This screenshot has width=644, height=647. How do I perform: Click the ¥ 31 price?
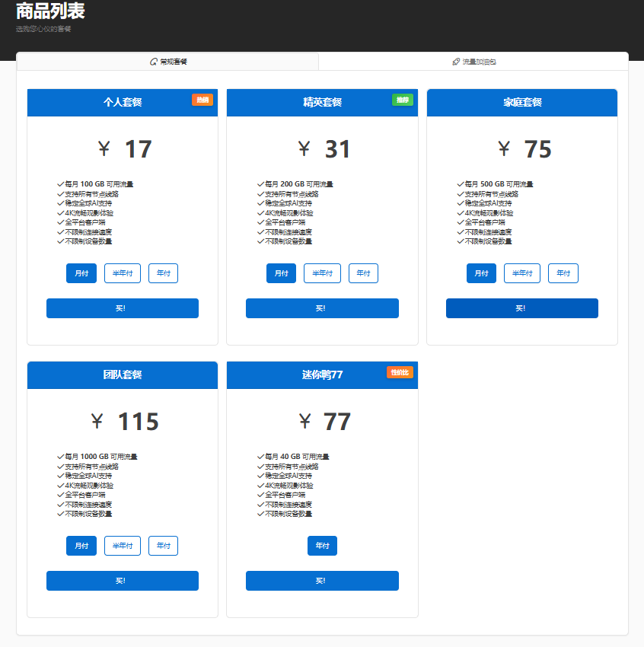[x=324, y=149]
